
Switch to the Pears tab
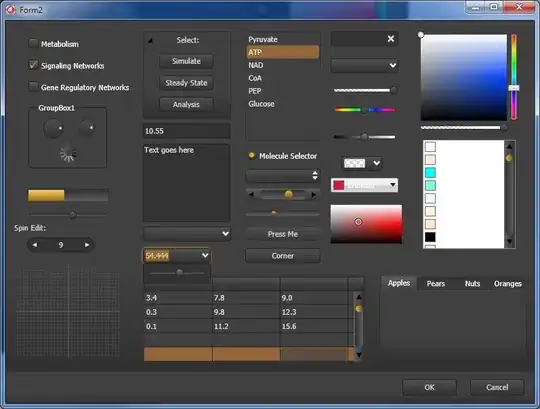click(436, 284)
